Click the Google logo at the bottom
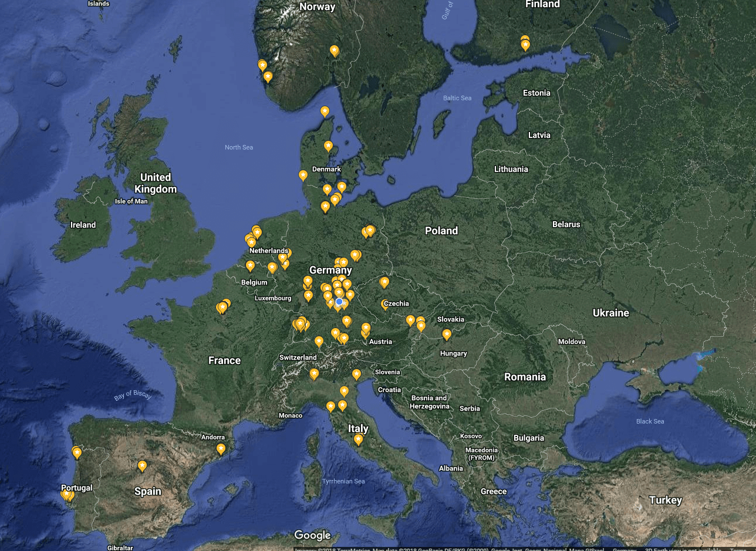The width and height of the screenshot is (756, 551). [312, 535]
